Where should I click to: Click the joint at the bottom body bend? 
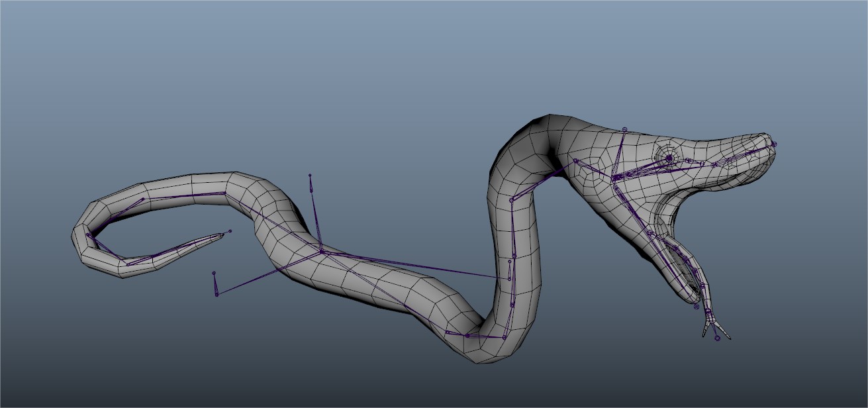[467, 336]
